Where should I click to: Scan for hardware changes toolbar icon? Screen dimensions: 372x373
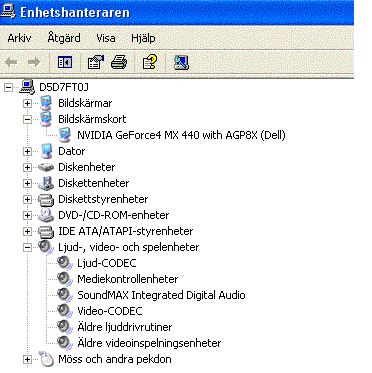coord(181,62)
